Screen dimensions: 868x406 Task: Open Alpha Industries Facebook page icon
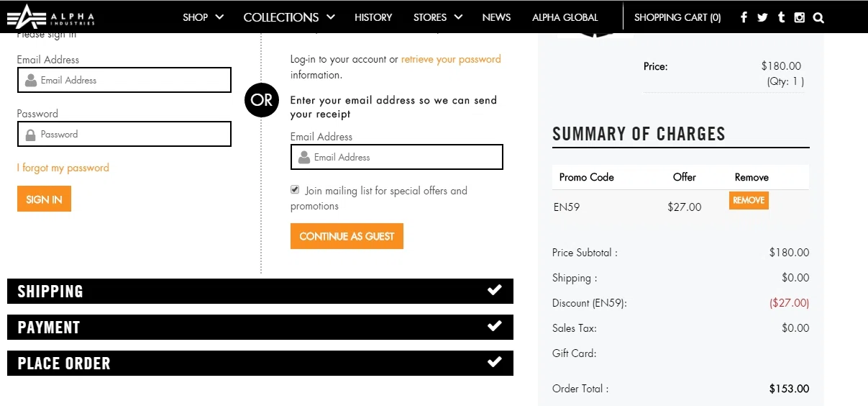pyautogui.click(x=744, y=17)
